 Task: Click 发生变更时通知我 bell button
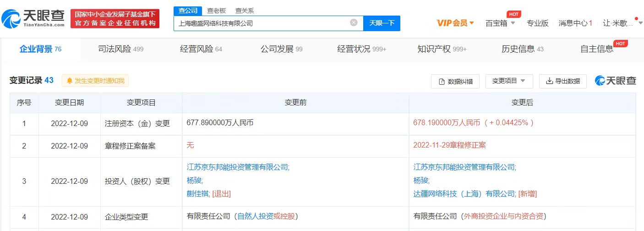click(x=95, y=81)
